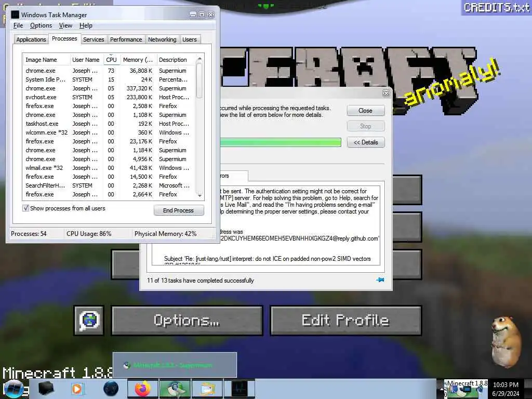Open Minecraft Options... button
This screenshot has width=532, height=399.
187,321
